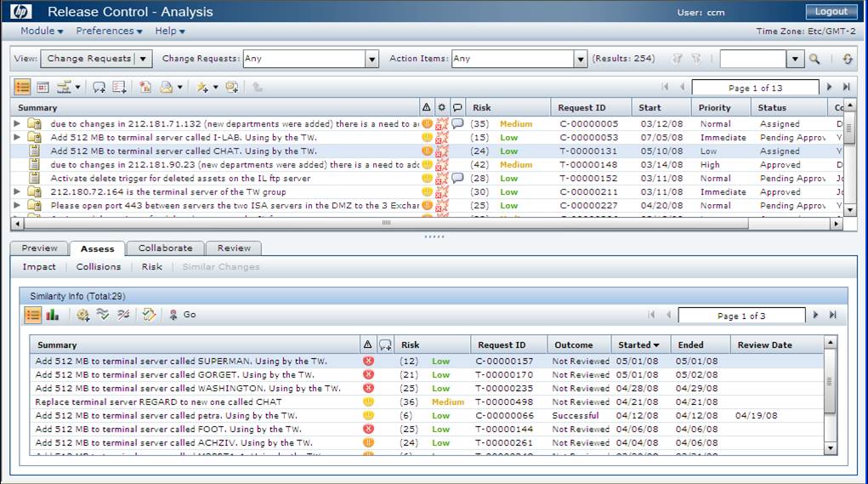Click red X status icon on SUPERMAN row
Image resolution: width=868 pixels, height=484 pixels.
pos(368,361)
